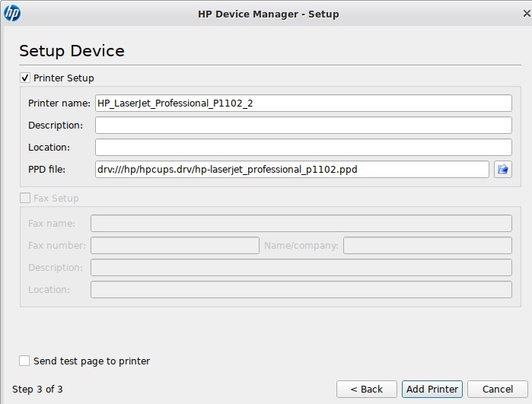Screen dimensions: 532x404
Task: Select the PPD file path field
Action: tap(291, 169)
